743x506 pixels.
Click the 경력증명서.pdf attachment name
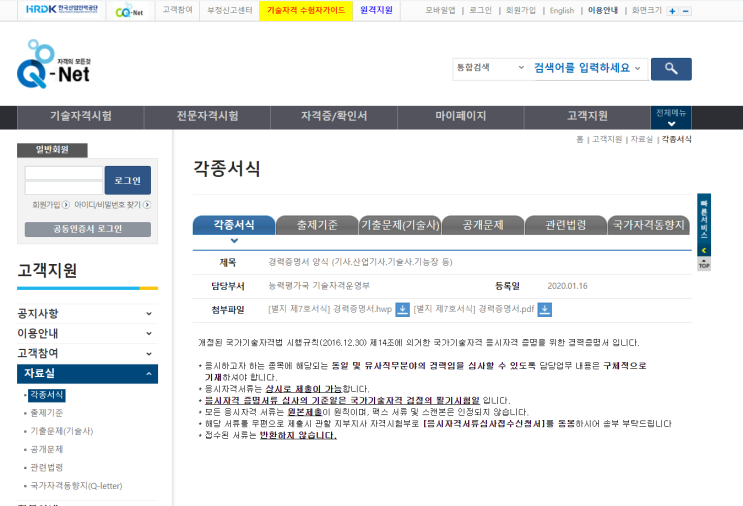[473, 309]
